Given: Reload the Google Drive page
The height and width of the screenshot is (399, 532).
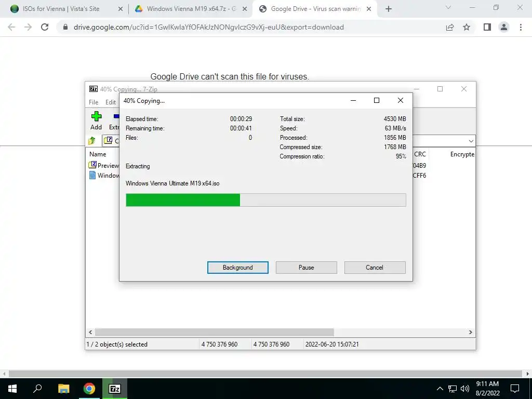Looking at the screenshot, I should click(x=45, y=27).
